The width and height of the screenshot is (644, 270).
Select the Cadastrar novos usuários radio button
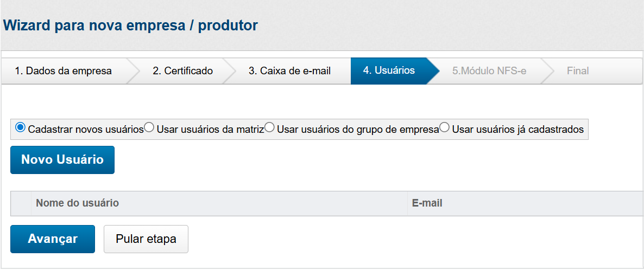click(21, 128)
